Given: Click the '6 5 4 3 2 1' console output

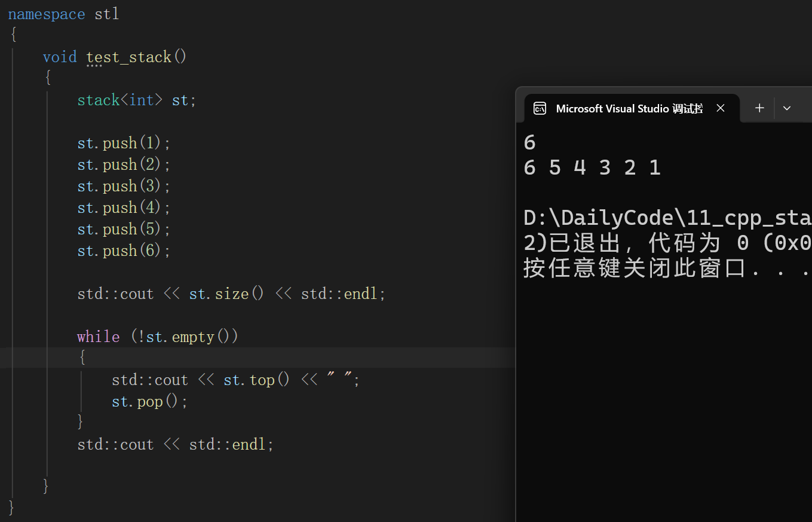Looking at the screenshot, I should (x=592, y=167).
